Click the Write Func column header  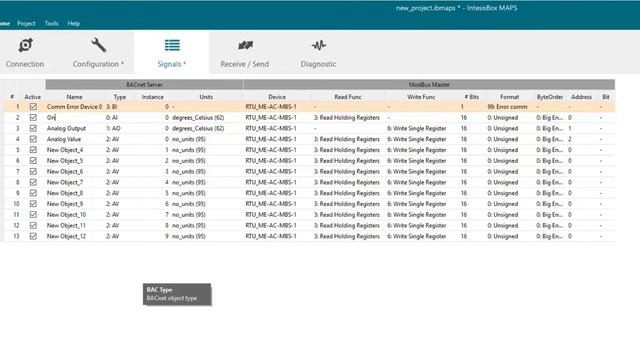[421, 97]
